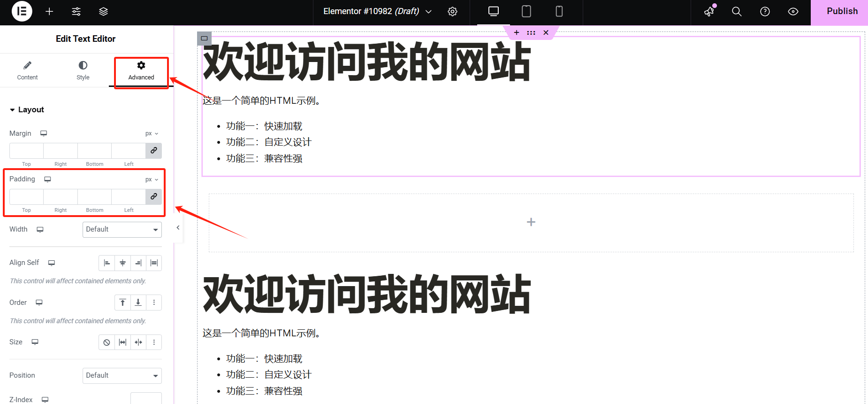Open Page Settings gear icon
868x404 pixels.
(x=452, y=11)
